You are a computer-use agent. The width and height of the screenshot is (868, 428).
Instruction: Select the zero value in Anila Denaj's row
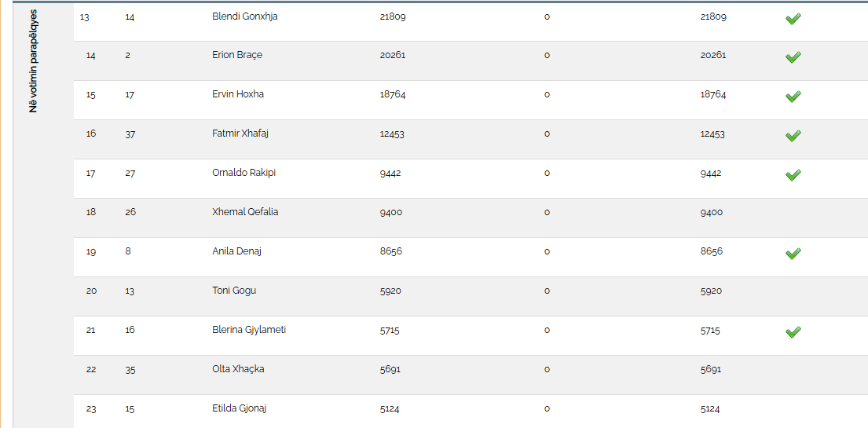point(547,252)
